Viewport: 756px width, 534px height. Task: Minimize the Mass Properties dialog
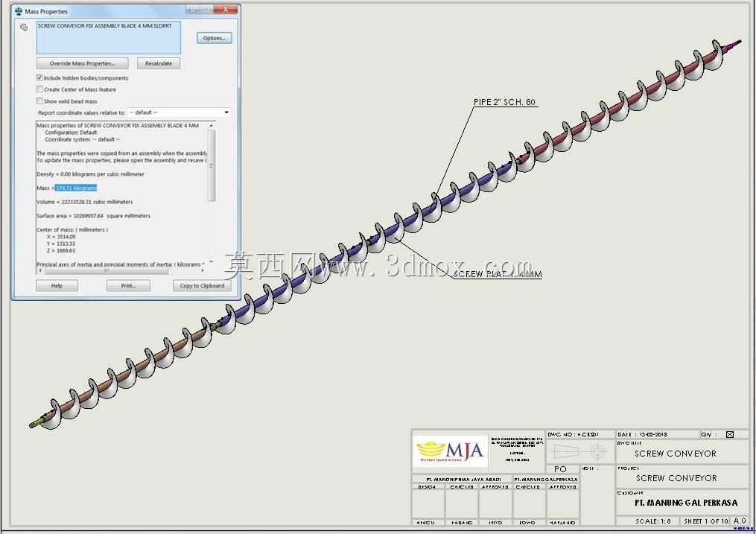(192, 9)
